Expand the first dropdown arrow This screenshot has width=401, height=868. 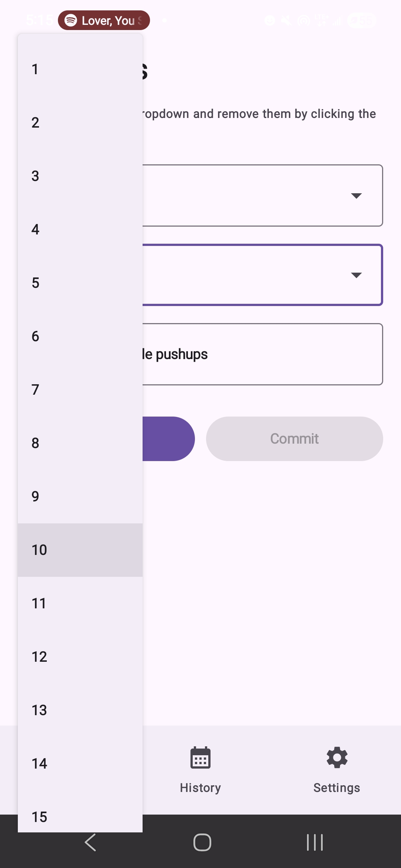(356, 195)
